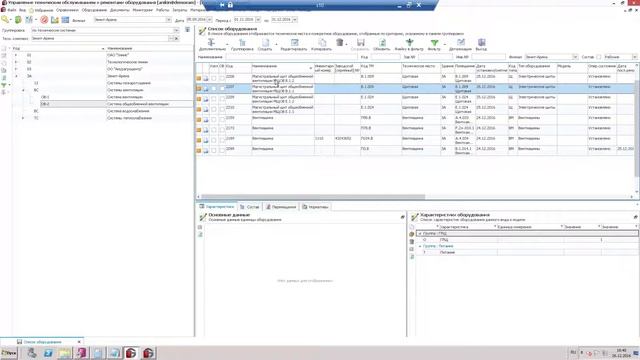Click the Пуск Start button
This screenshot has width=640, height=360.
pyautogui.click(x=9, y=353)
